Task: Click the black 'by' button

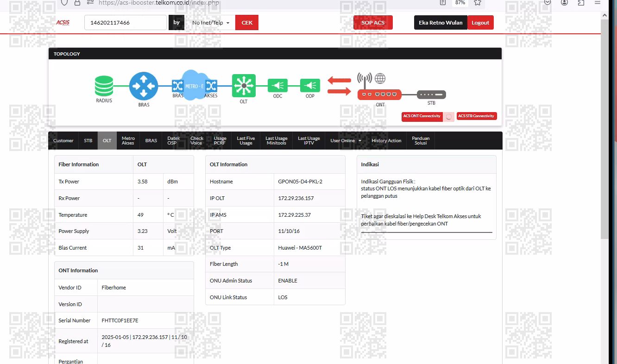Action: point(176,23)
